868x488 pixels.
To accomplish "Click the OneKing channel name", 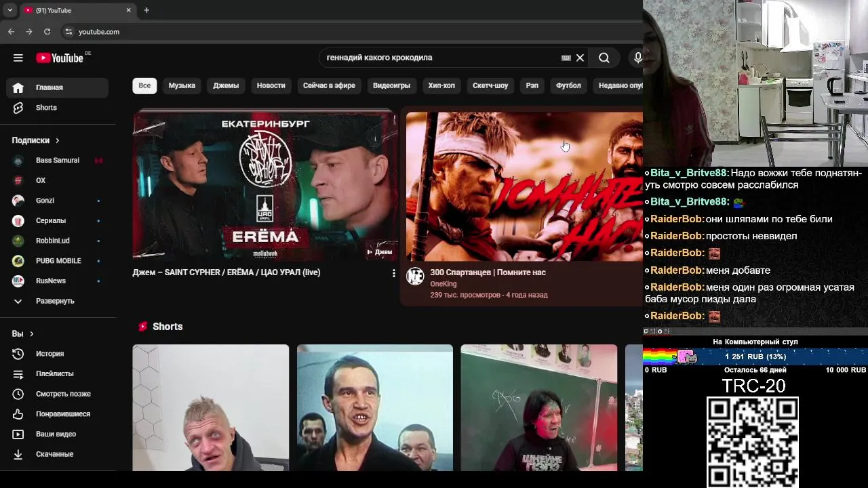I will (x=443, y=284).
